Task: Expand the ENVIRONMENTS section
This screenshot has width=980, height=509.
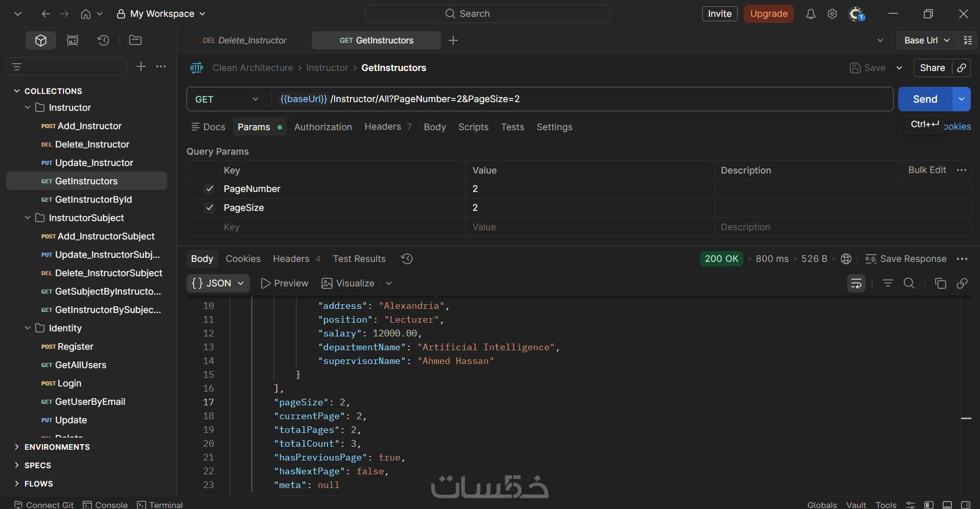Action: tap(17, 447)
